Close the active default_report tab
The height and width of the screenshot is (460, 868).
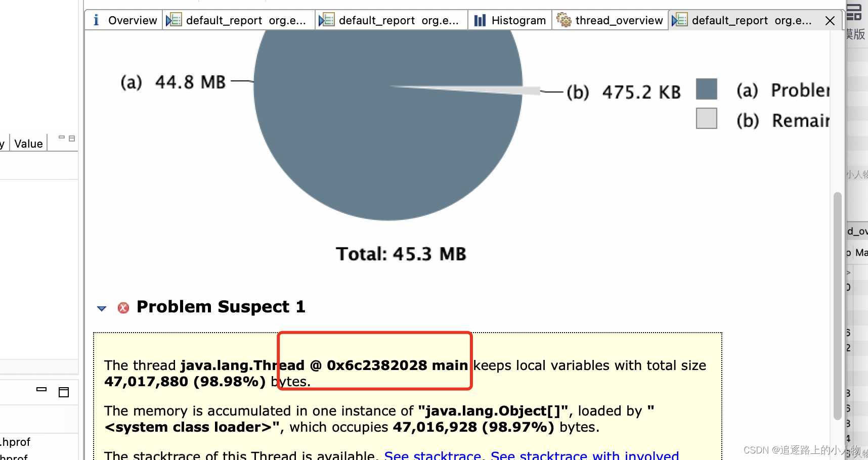pos(830,21)
